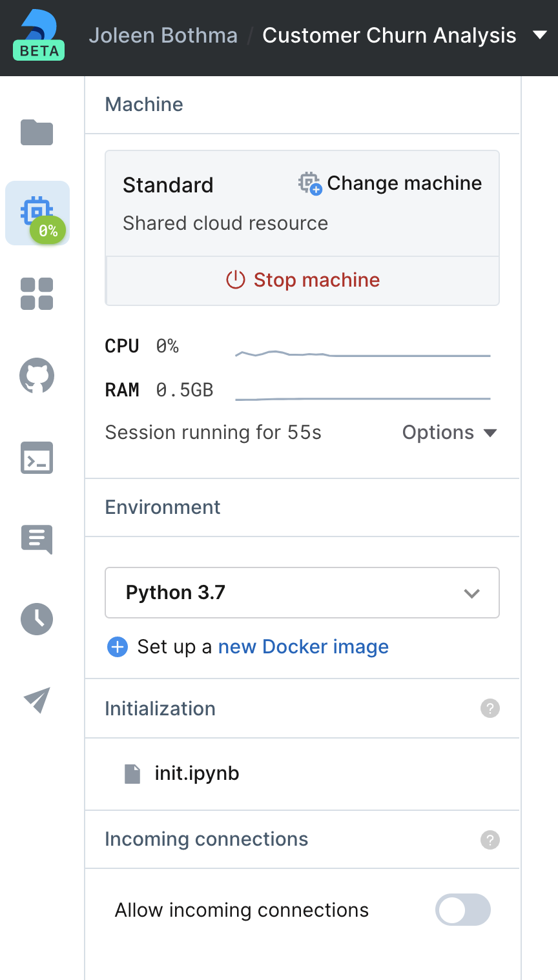
Task: Click the Incoming connections help icon
Action: [490, 840]
